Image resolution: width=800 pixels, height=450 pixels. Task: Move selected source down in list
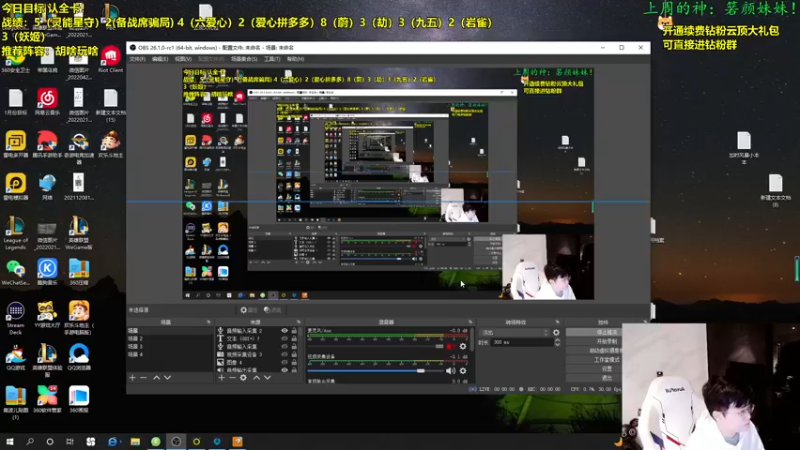pyautogui.click(x=267, y=378)
